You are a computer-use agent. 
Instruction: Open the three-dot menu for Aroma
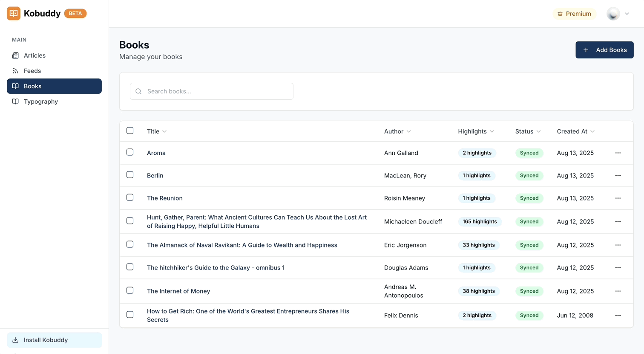tap(618, 153)
